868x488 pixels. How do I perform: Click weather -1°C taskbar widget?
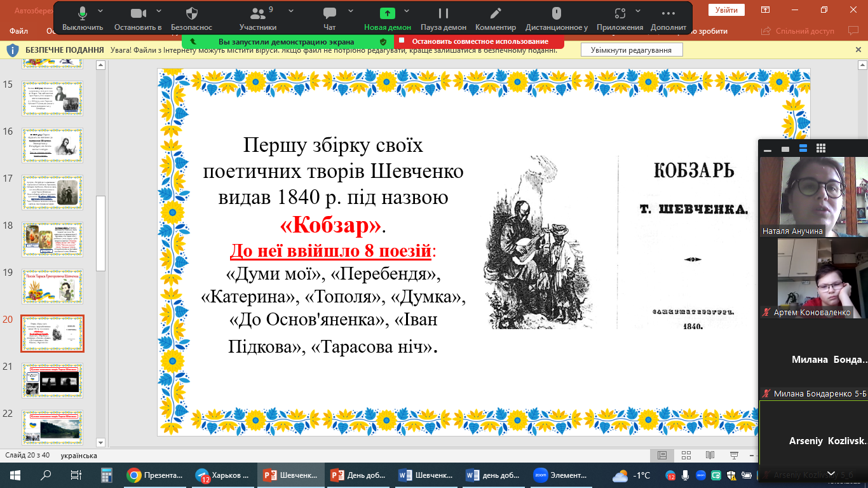(x=631, y=475)
